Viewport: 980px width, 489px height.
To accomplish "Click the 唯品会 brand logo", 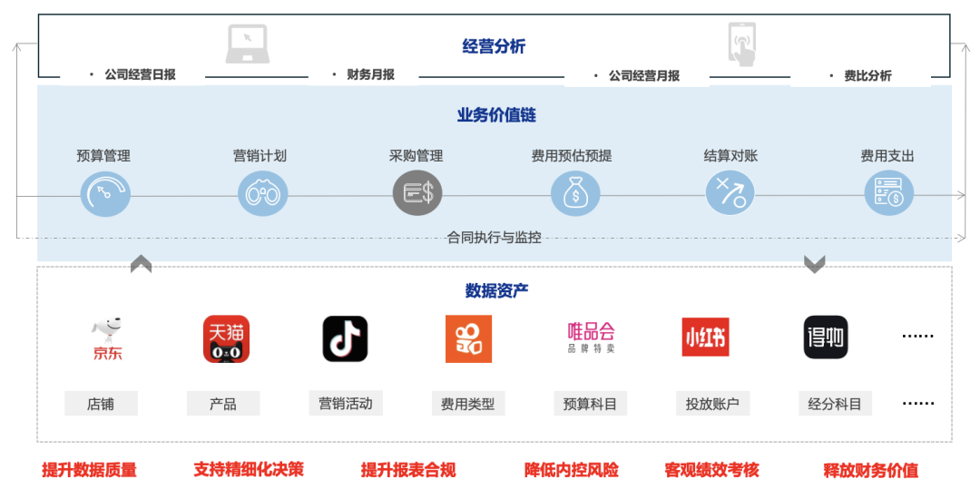I will 591,337.
